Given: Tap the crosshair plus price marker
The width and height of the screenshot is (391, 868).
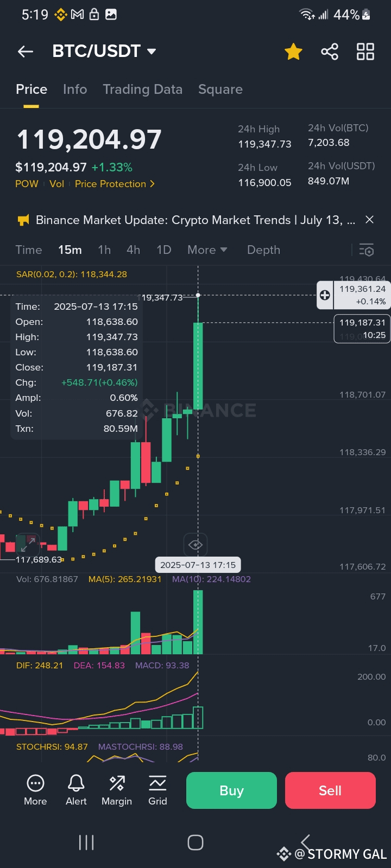Looking at the screenshot, I should click(325, 295).
